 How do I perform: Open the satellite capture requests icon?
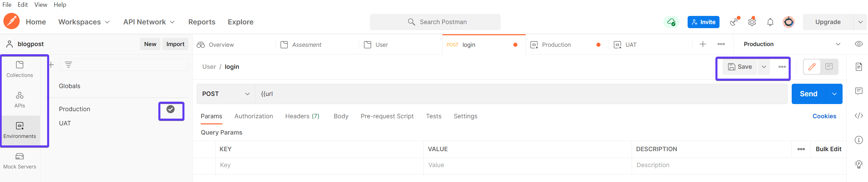click(734, 22)
